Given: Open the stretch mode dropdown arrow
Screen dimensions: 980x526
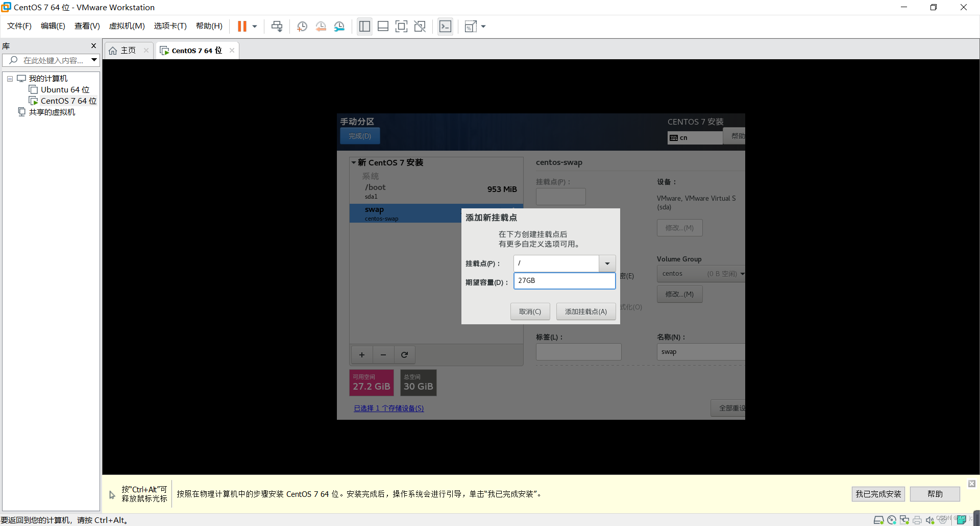Looking at the screenshot, I should click(x=483, y=27).
